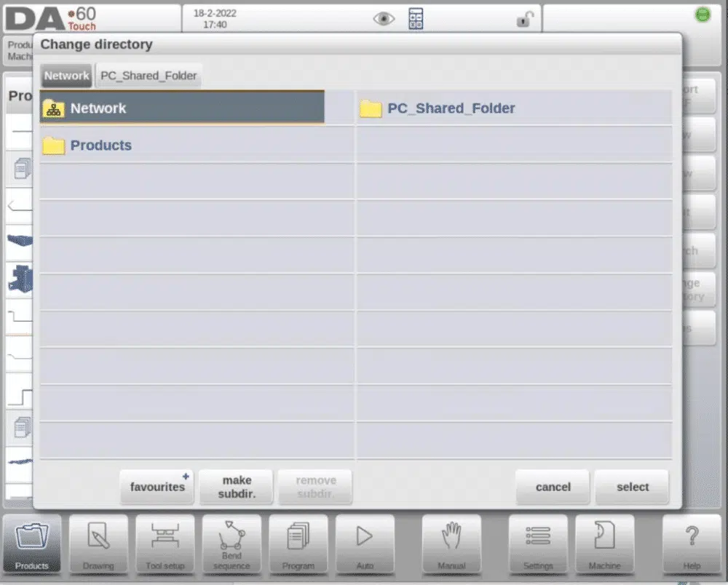Select the PC_Shared_Folder breadcrumb tab
Viewport: 728px width, 585px height.
(149, 76)
